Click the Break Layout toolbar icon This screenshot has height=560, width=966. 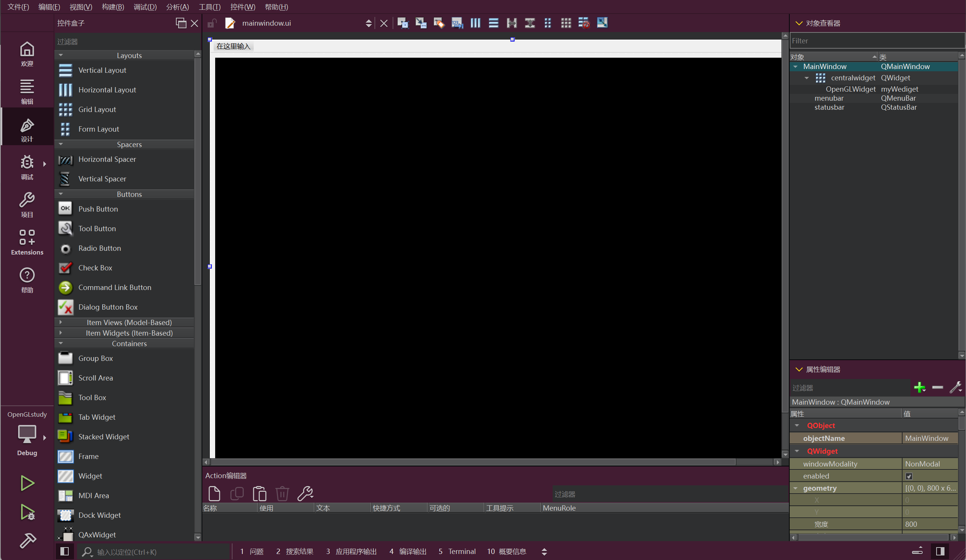click(584, 23)
